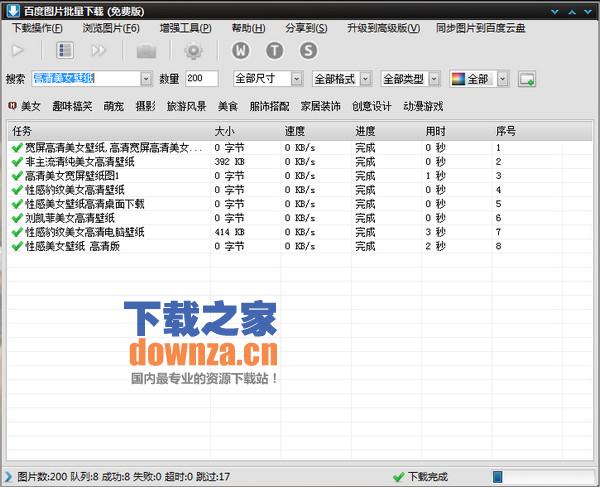The image size is (600, 487).
Task: Expand the 全部格式 format dropdown
Action: pos(365,79)
